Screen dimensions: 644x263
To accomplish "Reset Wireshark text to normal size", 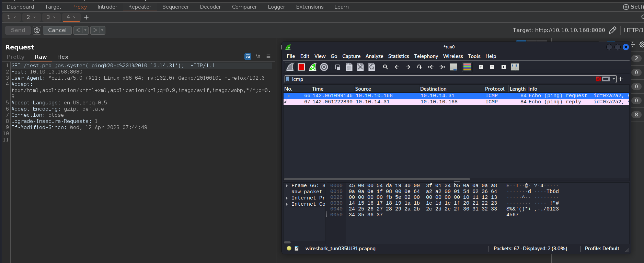I will click(x=504, y=67).
